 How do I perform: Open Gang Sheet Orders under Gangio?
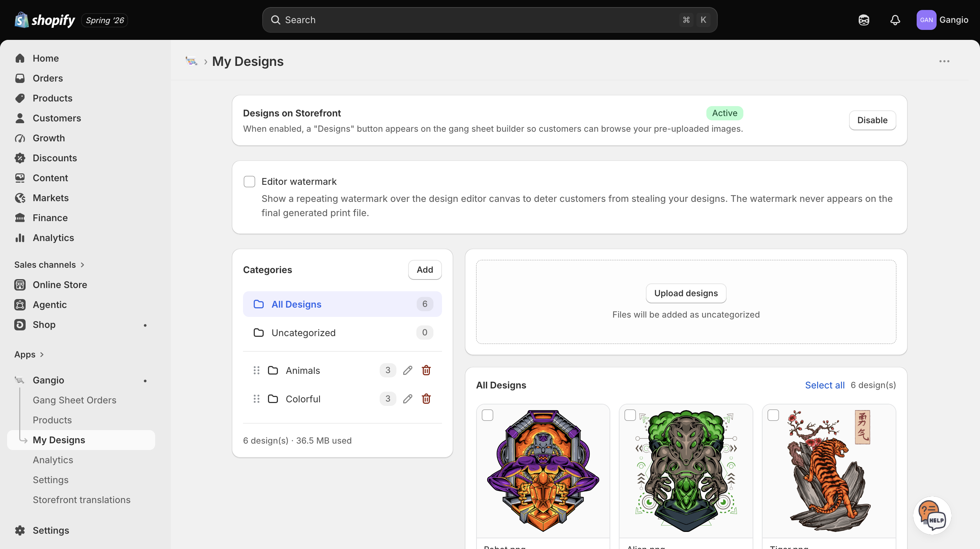[x=75, y=400]
